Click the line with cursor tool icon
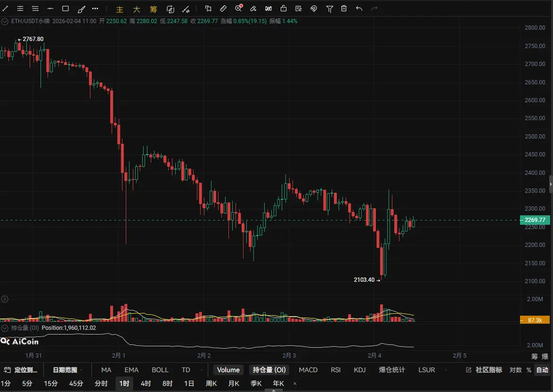 pos(186,9)
